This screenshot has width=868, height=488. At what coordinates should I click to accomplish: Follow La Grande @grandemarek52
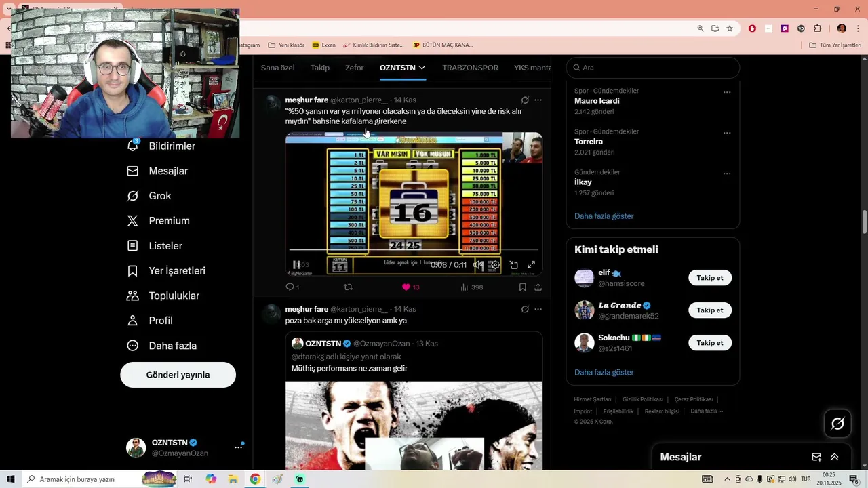(710, 310)
